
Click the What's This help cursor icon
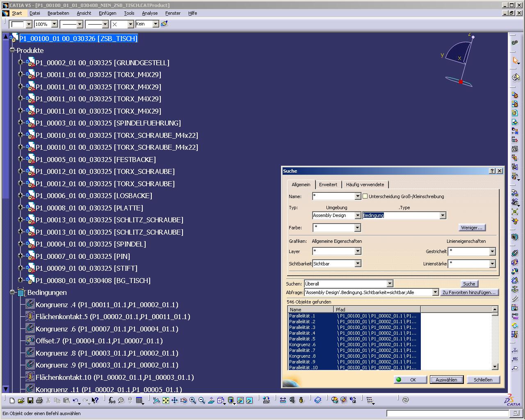[95, 400]
